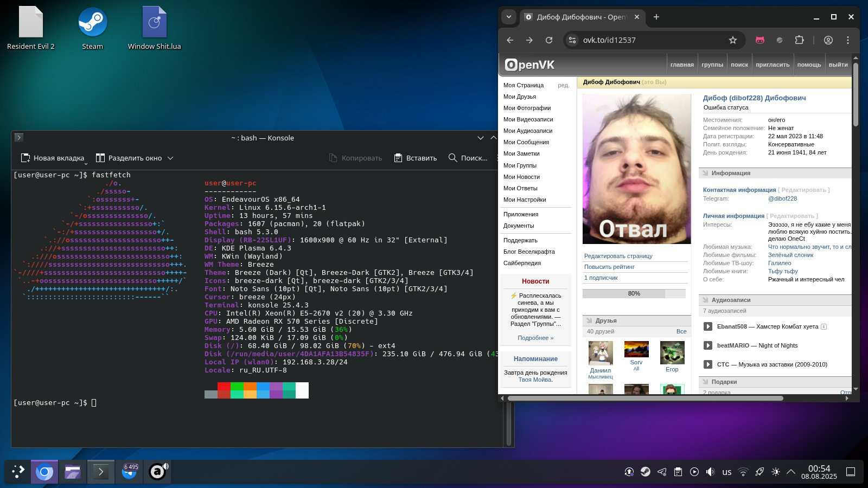Bookmark this page with star icon
The image size is (868, 488).
point(733,40)
